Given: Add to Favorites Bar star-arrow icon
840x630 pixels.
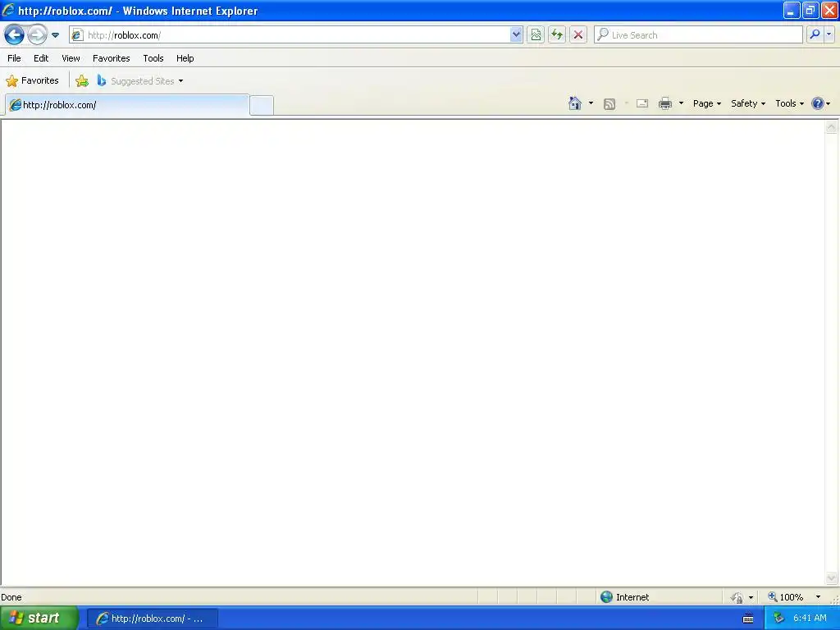Looking at the screenshot, I should [x=82, y=81].
